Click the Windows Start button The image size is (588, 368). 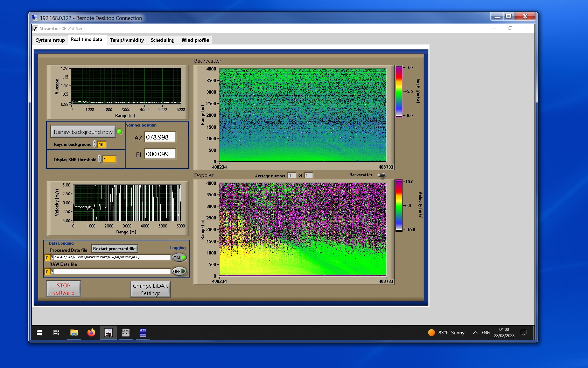pos(40,333)
